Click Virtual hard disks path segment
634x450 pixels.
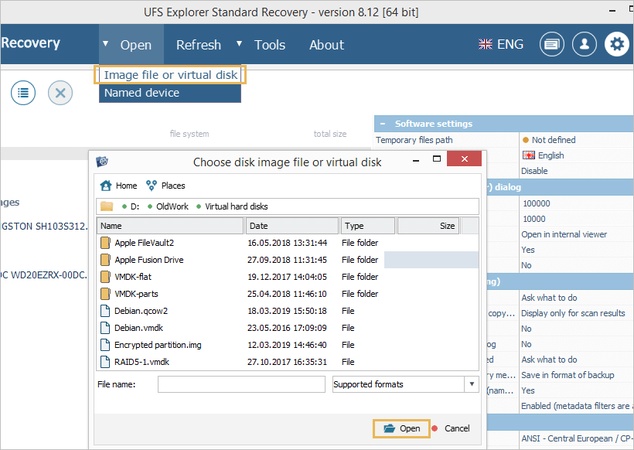click(236, 207)
